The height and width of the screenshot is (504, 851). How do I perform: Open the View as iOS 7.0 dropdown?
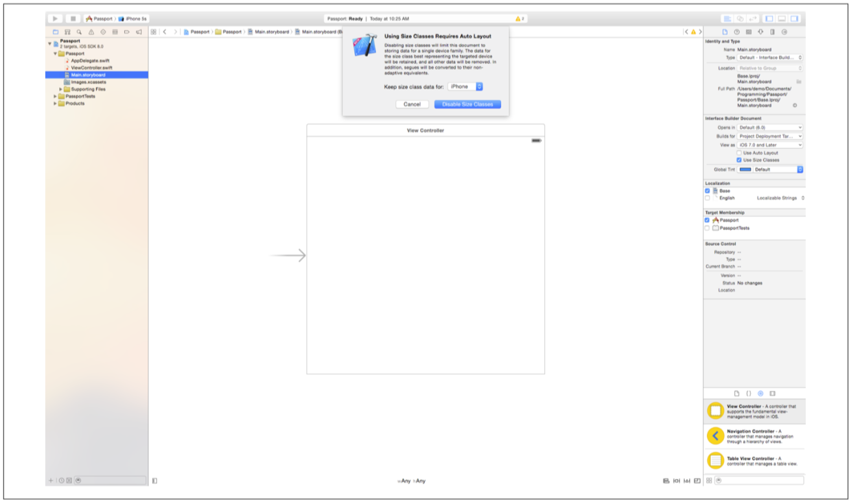[771, 145]
